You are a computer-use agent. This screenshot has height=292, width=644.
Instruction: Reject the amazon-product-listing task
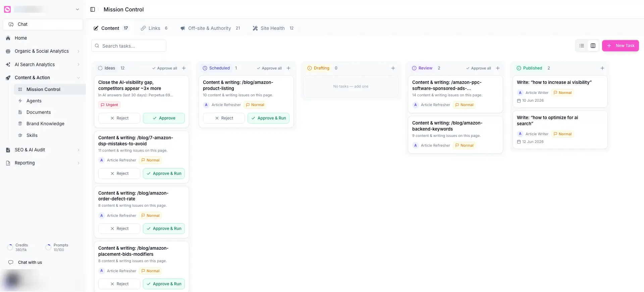click(x=224, y=118)
